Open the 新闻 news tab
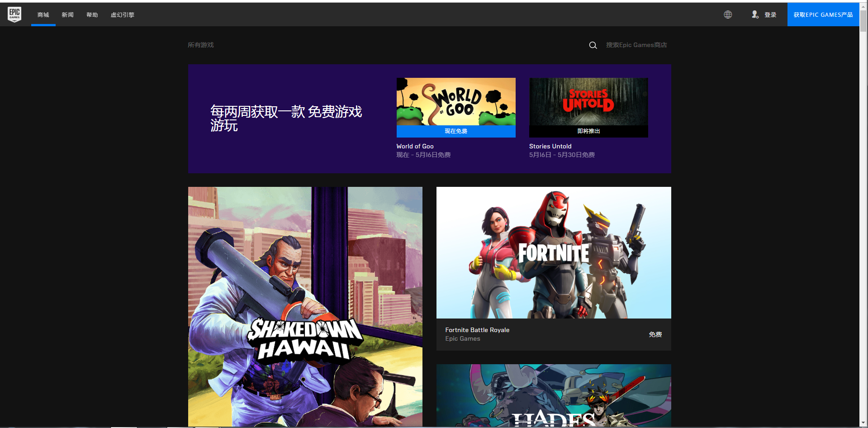Viewport: 868px width, 428px height. 68,15
